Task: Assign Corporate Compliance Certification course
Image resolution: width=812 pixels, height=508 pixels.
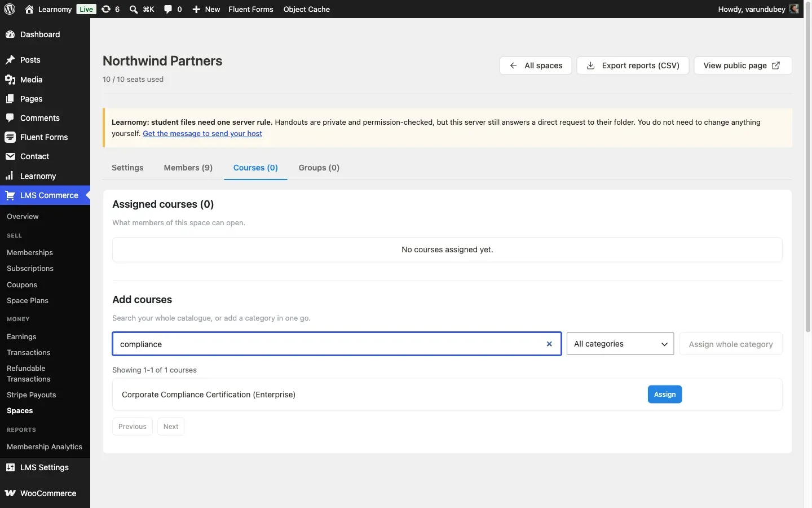Action: pos(665,395)
